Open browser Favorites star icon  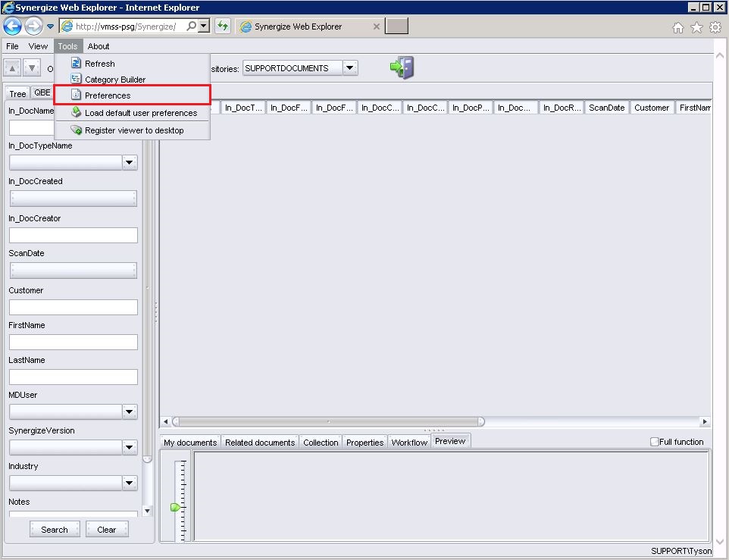click(x=696, y=28)
